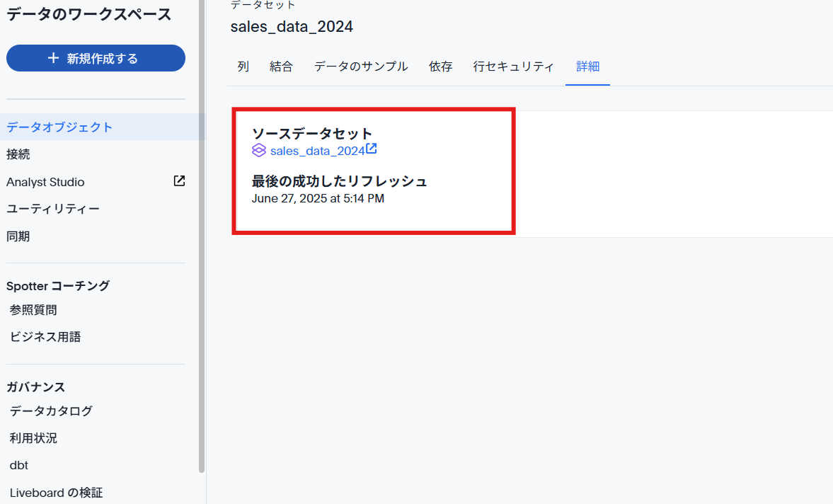
Task: Open dbt under ガバナンス
Action: (x=18, y=465)
